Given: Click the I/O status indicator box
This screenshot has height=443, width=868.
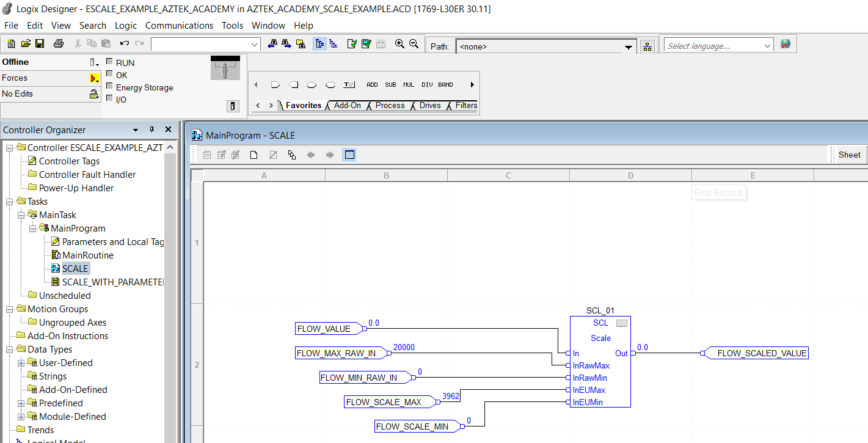Looking at the screenshot, I should [110, 98].
